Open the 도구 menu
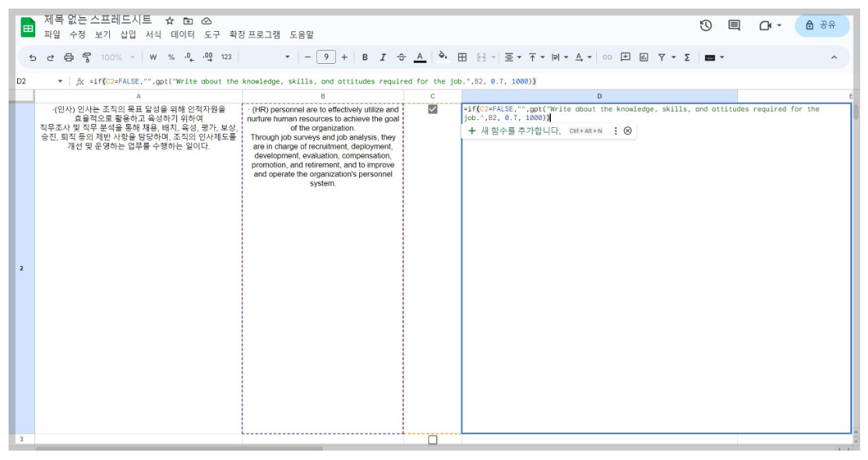This screenshot has height=460, width=868. tap(212, 35)
